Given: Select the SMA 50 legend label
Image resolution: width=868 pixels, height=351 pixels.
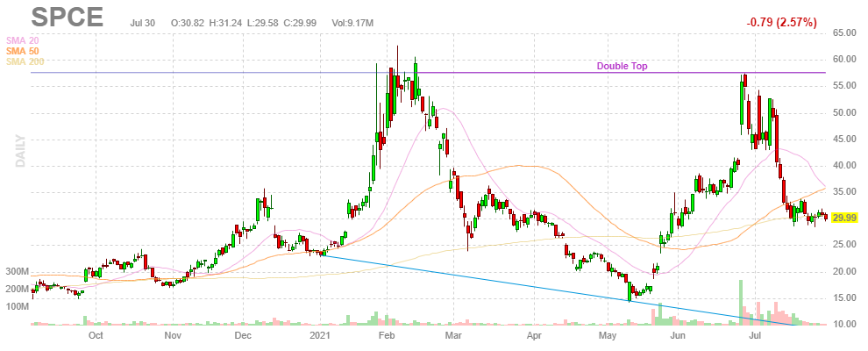Looking at the screenshot, I should point(22,51).
